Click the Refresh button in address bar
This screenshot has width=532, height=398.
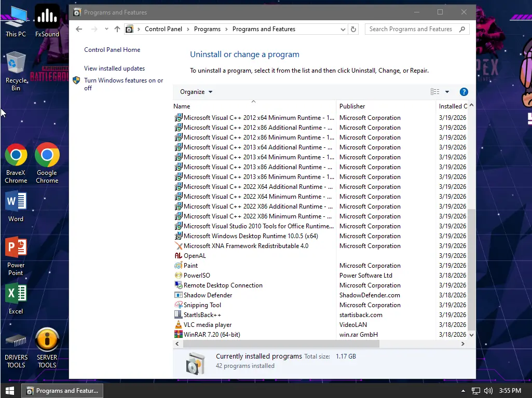coord(353,29)
